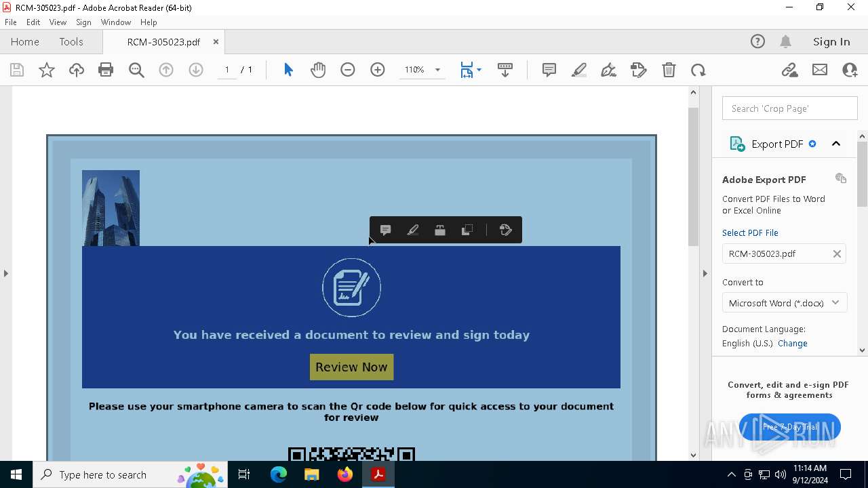This screenshot has height=488, width=868.
Task: Click Change document language link
Action: (x=793, y=343)
